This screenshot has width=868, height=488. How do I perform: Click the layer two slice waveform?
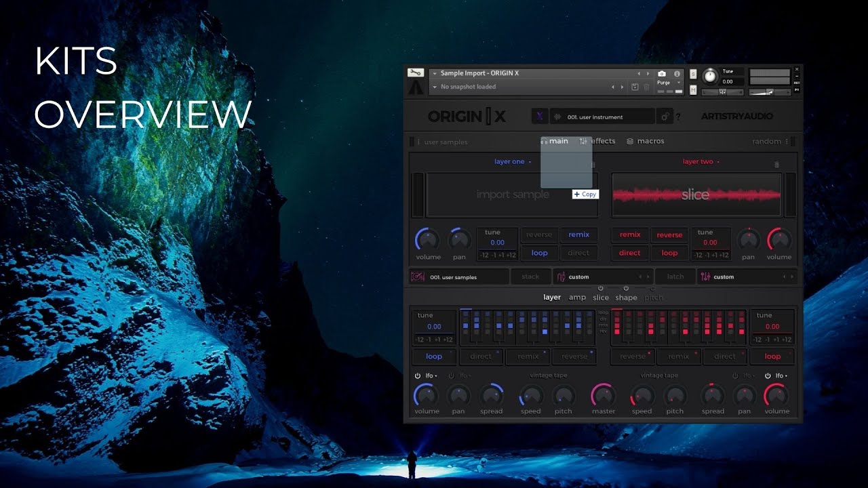point(696,195)
